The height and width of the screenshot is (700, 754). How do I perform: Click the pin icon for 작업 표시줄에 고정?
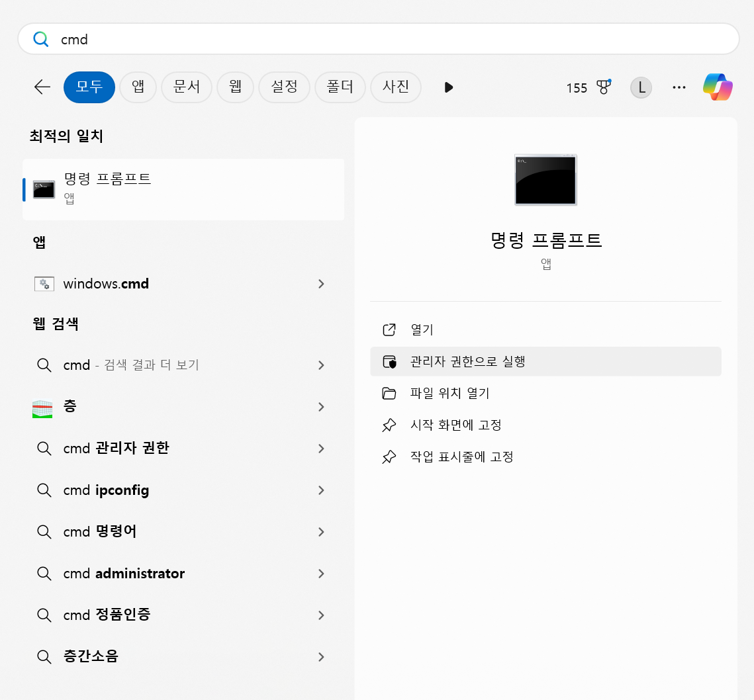tap(389, 457)
